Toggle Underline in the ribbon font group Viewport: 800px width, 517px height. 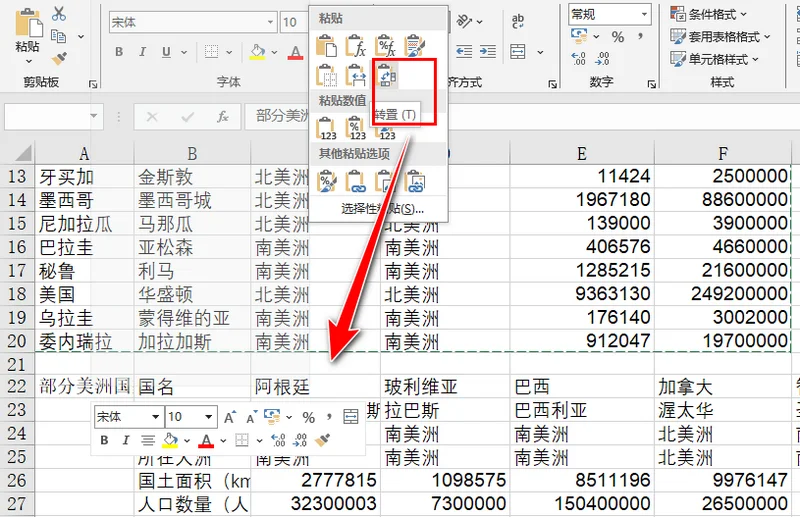coord(166,52)
